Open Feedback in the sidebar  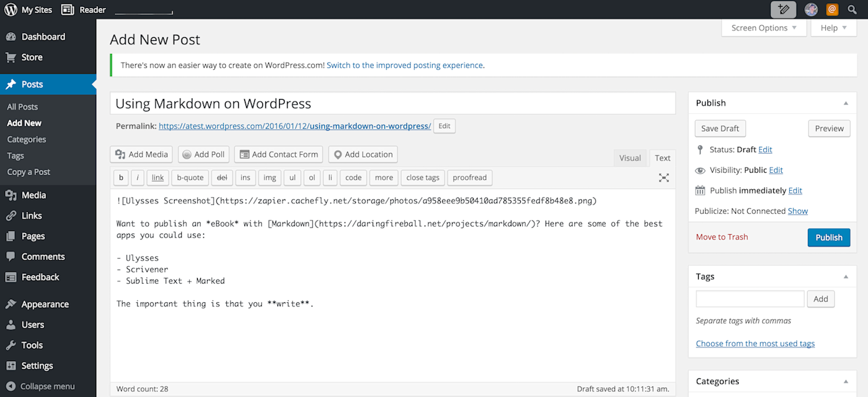click(x=48, y=277)
